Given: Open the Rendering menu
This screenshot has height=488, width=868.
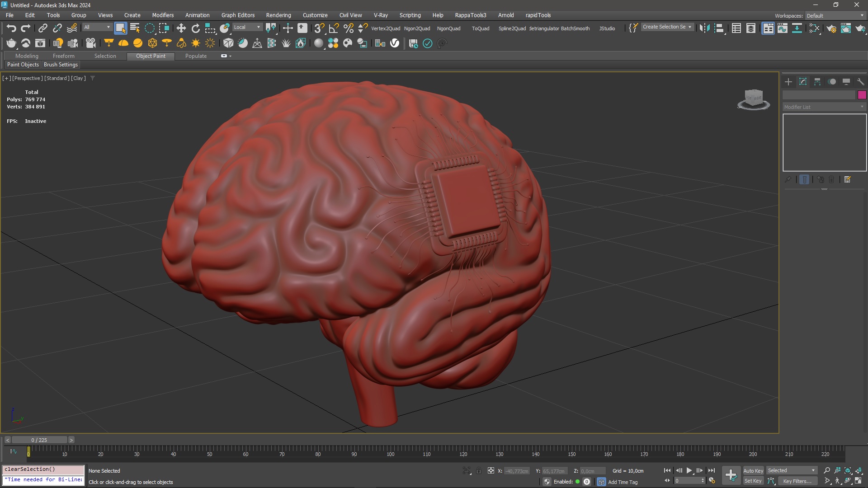Looking at the screenshot, I should click(x=278, y=15).
